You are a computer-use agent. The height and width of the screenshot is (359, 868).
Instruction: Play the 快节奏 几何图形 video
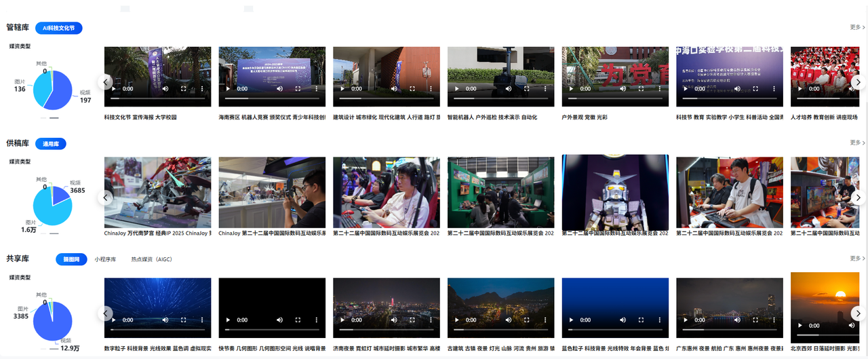tap(229, 320)
